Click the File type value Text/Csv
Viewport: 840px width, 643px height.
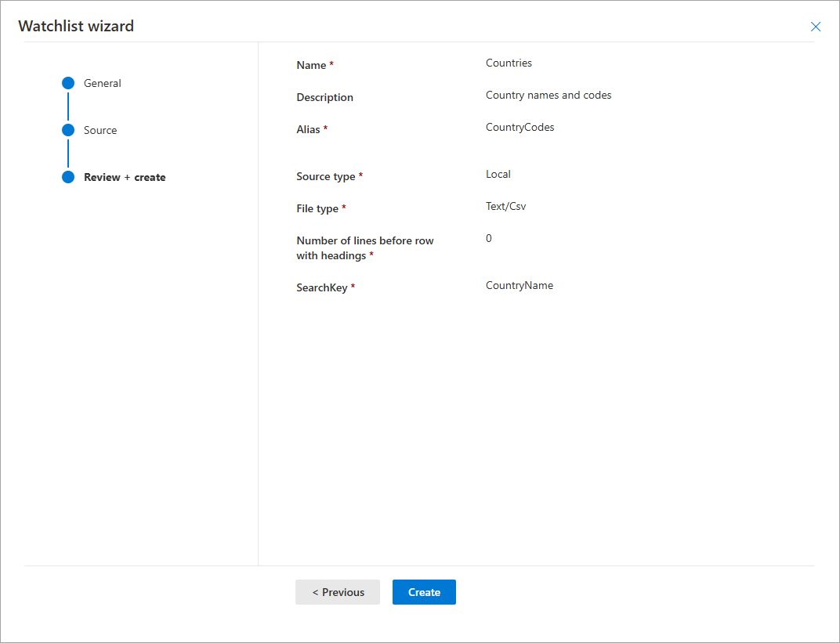(x=505, y=206)
